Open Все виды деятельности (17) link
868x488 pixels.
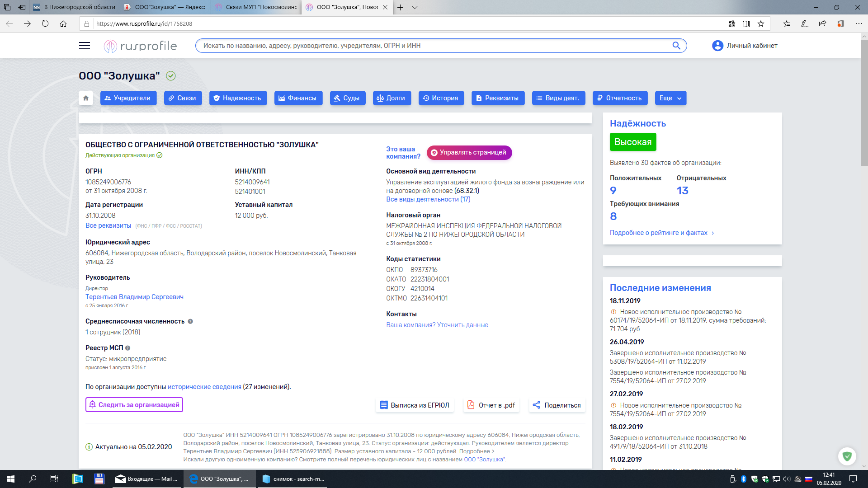(x=428, y=199)
